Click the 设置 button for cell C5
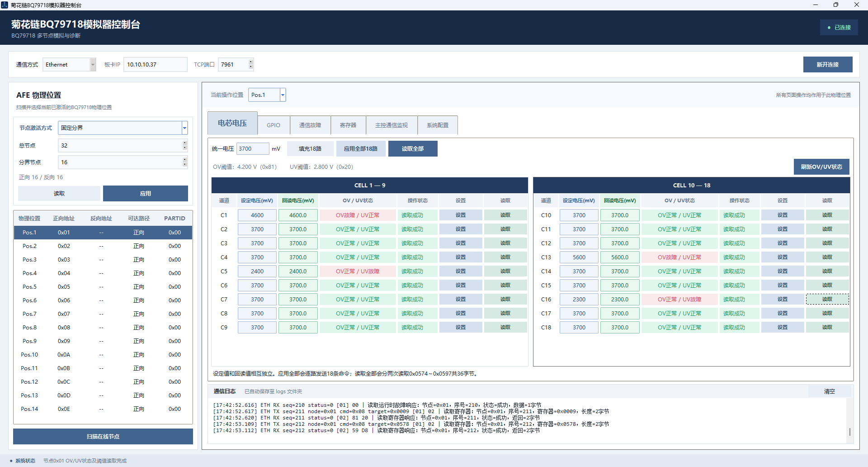The height and width of the screenshot is (467, 868). pyautogui.click(x=461, y=272)
